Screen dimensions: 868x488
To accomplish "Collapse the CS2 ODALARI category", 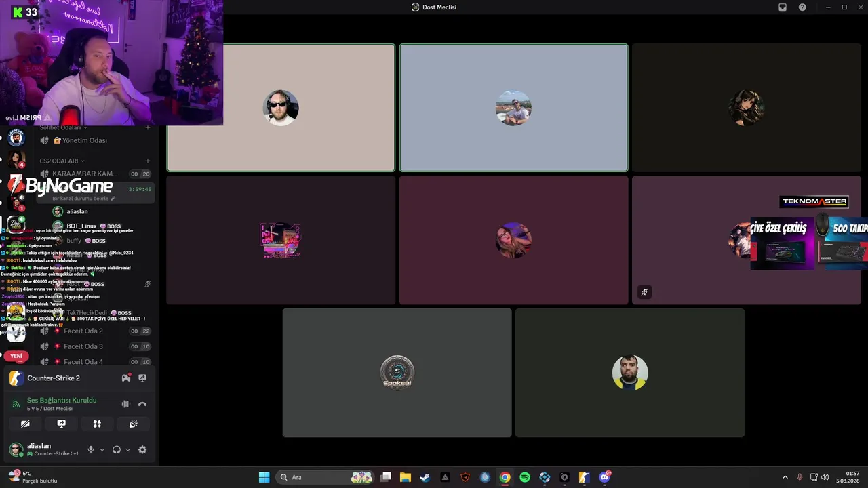I will (x=62, y=161).
